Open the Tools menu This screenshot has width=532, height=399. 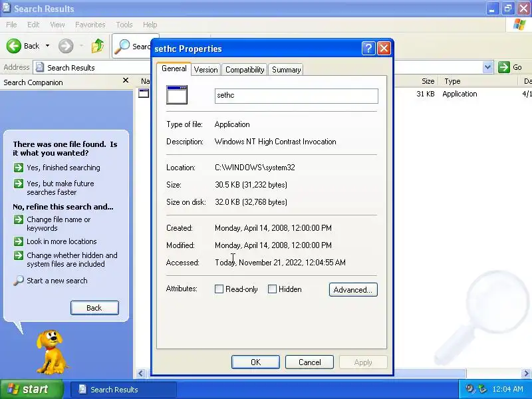pos(124,25)
